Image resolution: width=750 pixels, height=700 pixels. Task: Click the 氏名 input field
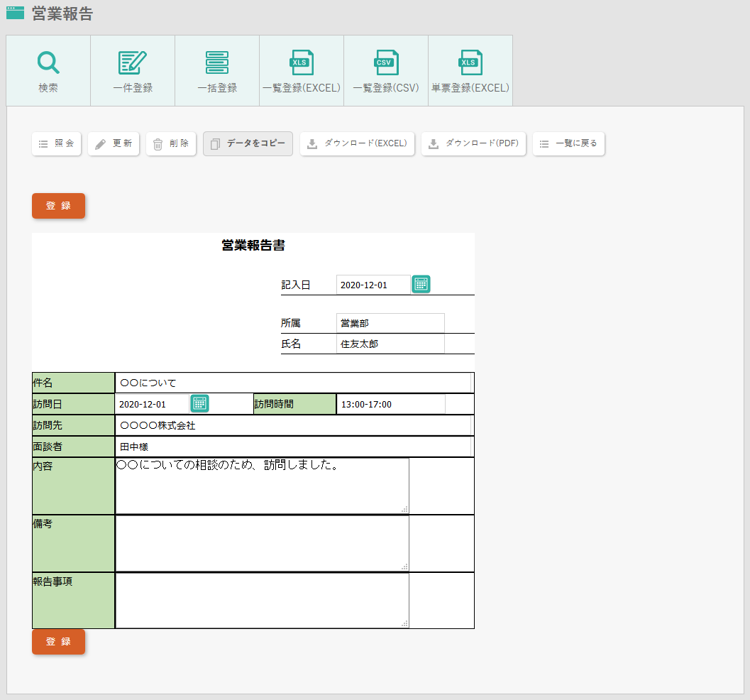(x=390, y=344)
